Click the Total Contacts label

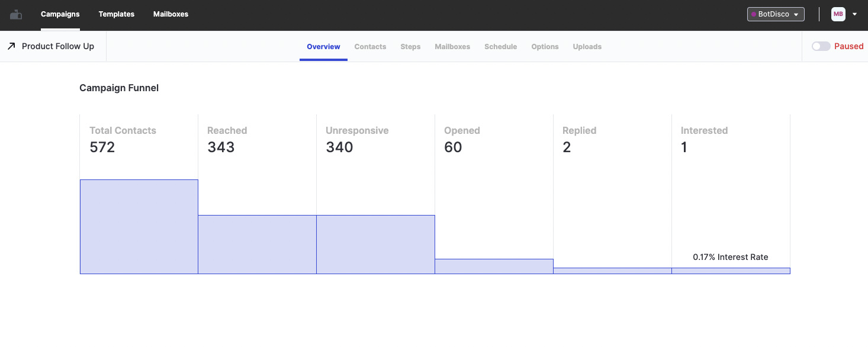pyautogui.click(x=123, y=130)
